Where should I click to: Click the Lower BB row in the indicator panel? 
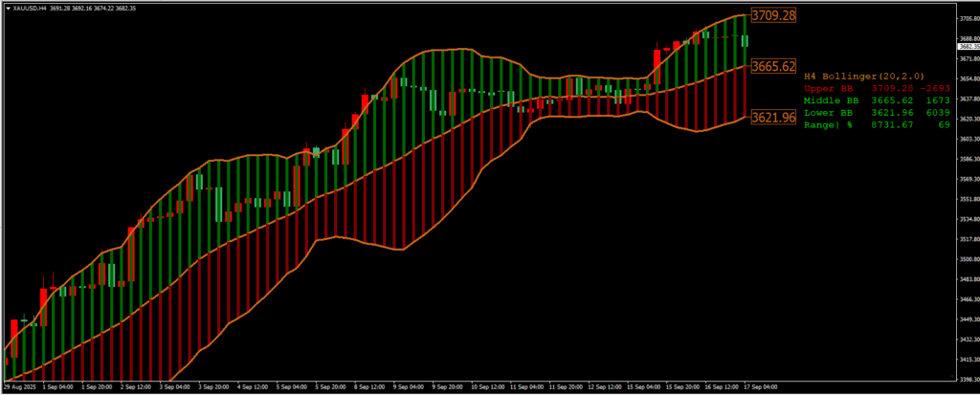coord(877,113)
